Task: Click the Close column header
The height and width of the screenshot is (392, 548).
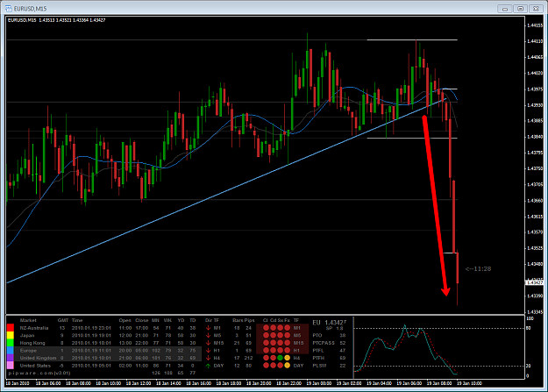Action: tap(141, 320)
